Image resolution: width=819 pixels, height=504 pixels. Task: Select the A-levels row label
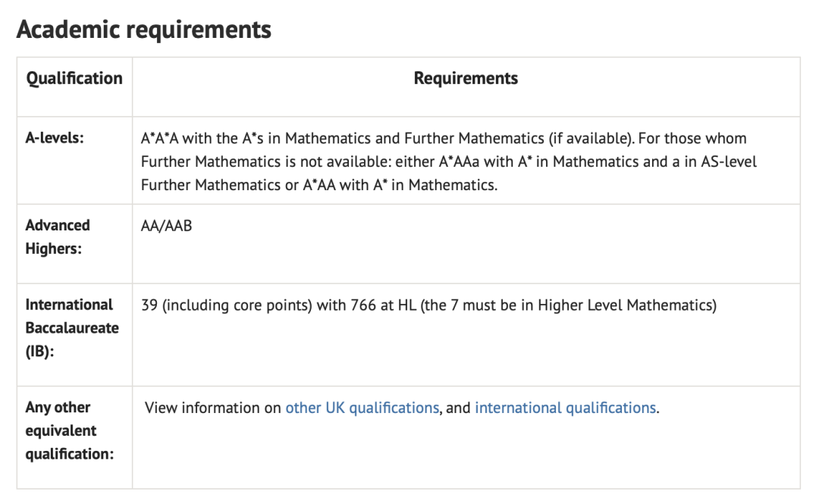[x=53, y=139]
